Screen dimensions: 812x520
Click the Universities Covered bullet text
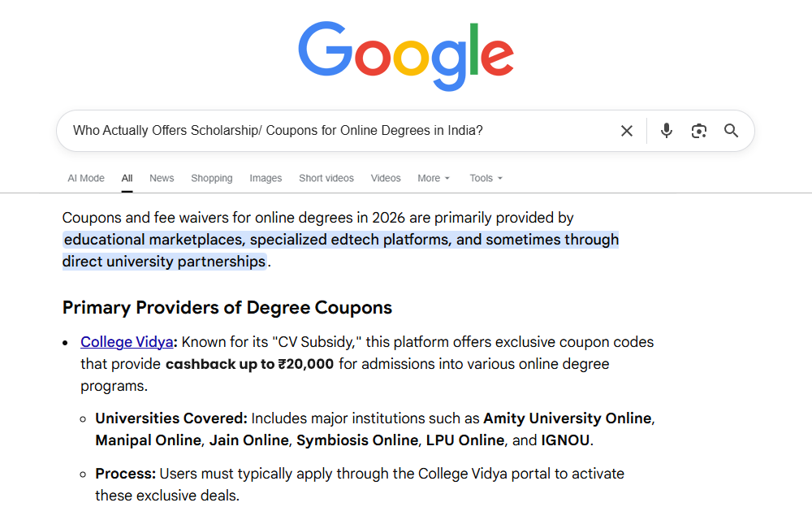click(171, 418)
